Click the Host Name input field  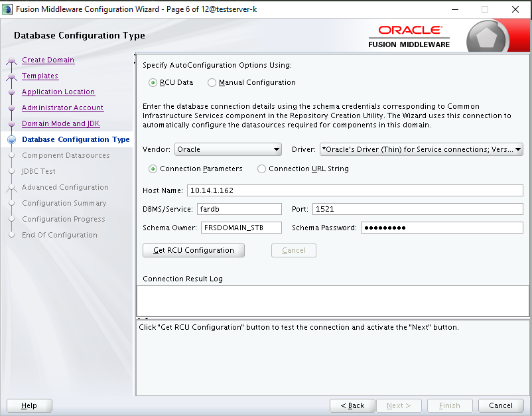[x=355, y=190]
